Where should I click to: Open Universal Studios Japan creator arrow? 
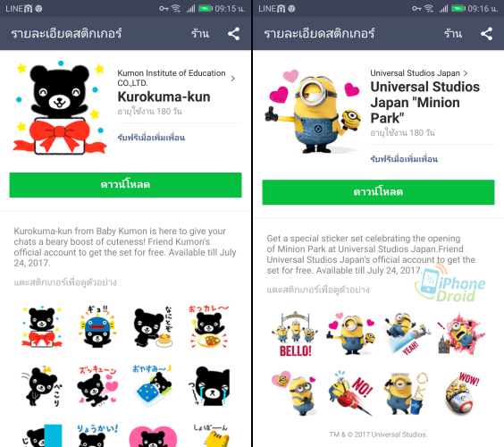[466, 73]
